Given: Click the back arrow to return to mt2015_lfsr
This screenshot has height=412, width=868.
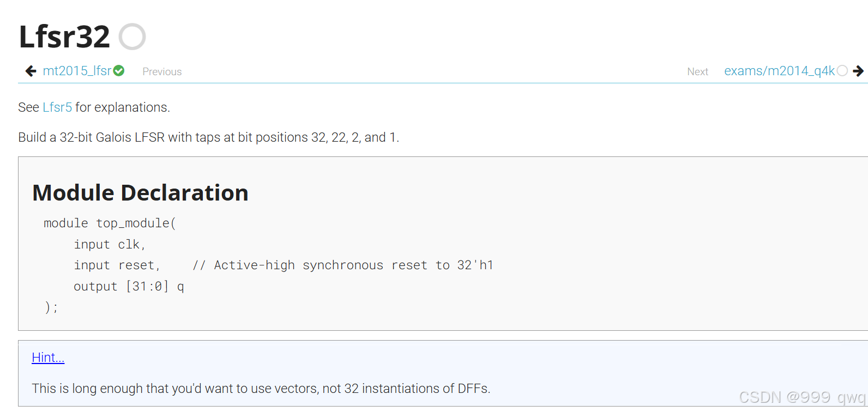Looking at the screenshot, I should pyautogui.click(x=31, y=71).
